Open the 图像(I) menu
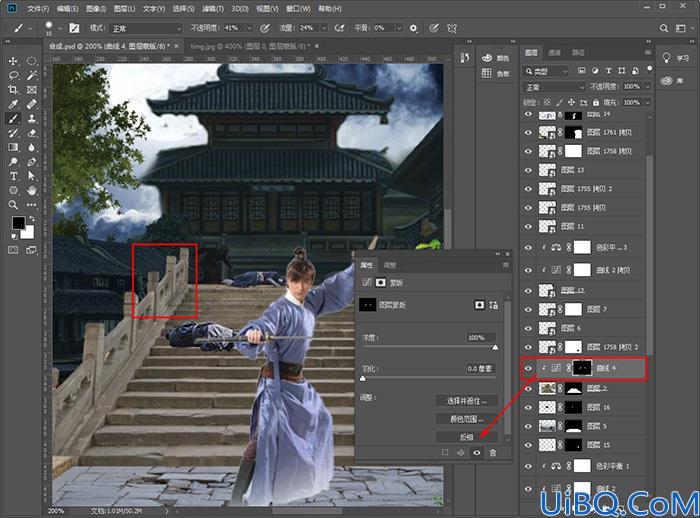700x518 pixels. pyautogui.click(x=96, y=8)
